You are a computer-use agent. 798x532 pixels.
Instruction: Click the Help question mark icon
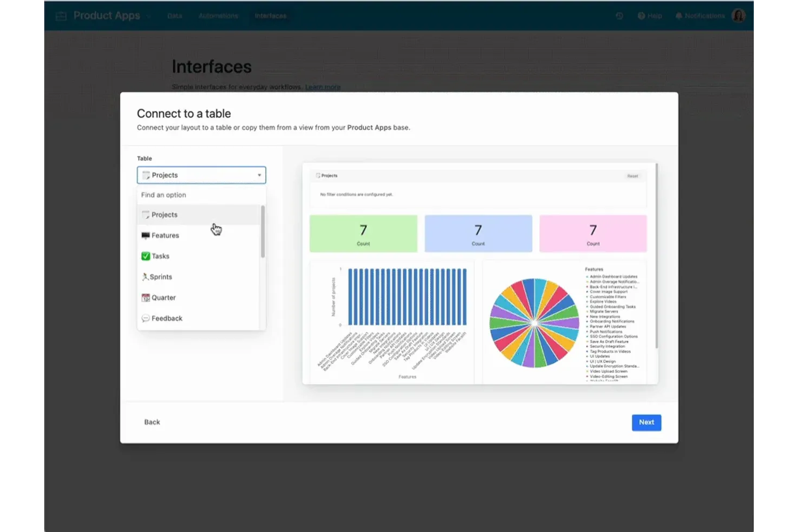(x=641, y=16)
